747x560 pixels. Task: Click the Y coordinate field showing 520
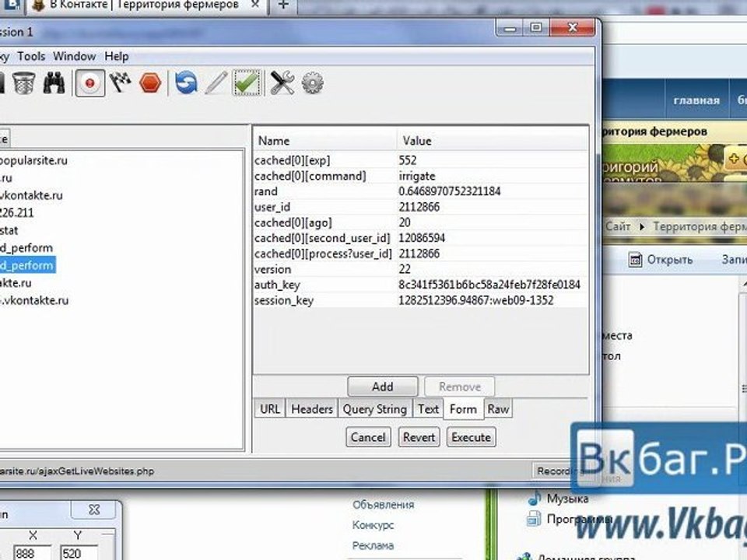tap(79, 553)
